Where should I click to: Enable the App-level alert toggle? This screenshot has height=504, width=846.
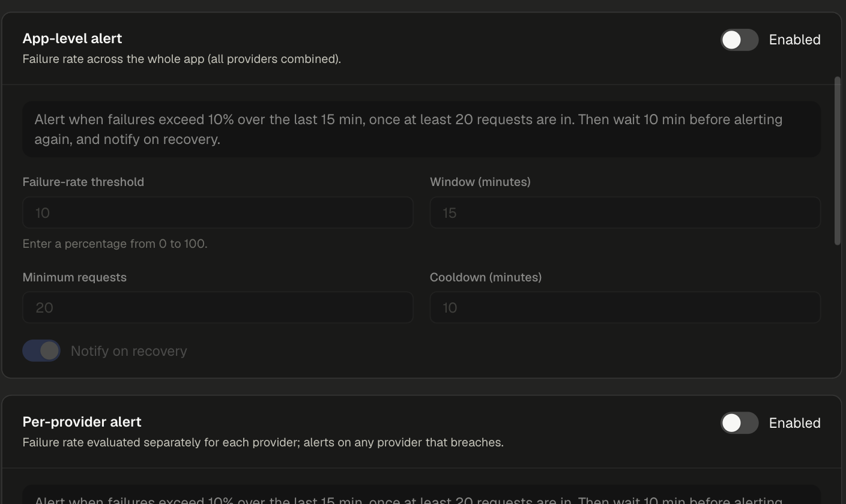739,40
